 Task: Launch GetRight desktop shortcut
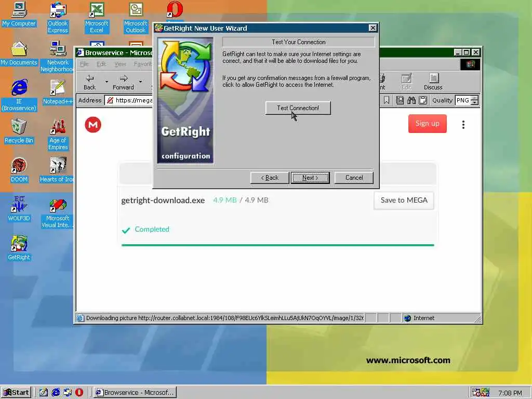coord(19,248)
